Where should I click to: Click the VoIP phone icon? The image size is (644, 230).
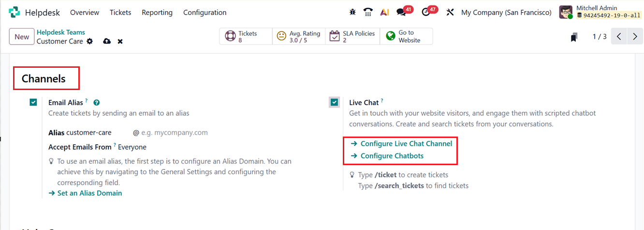coord(368,13)
